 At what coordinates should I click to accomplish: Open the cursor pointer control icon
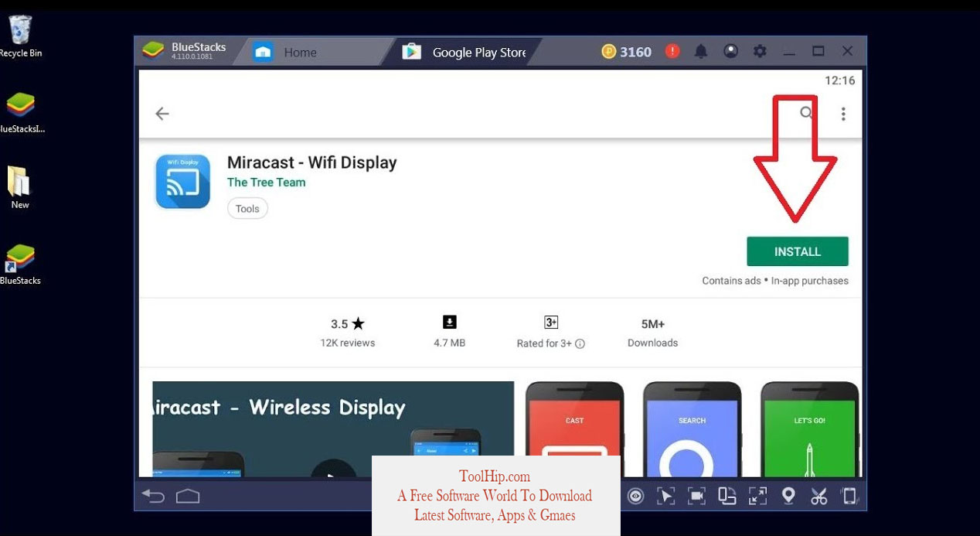[665, 496]
